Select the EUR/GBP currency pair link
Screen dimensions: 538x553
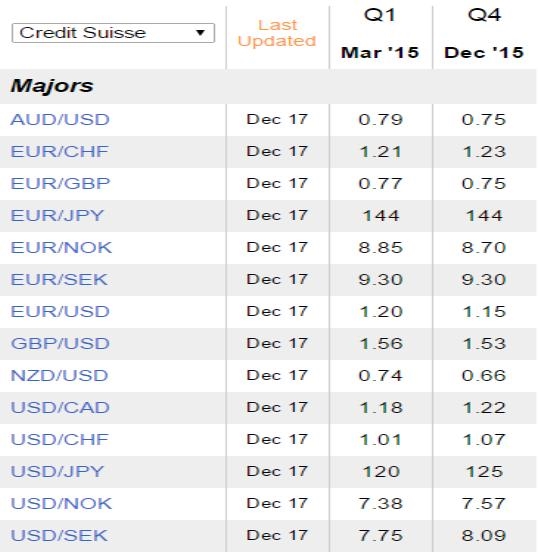[60, 184]
